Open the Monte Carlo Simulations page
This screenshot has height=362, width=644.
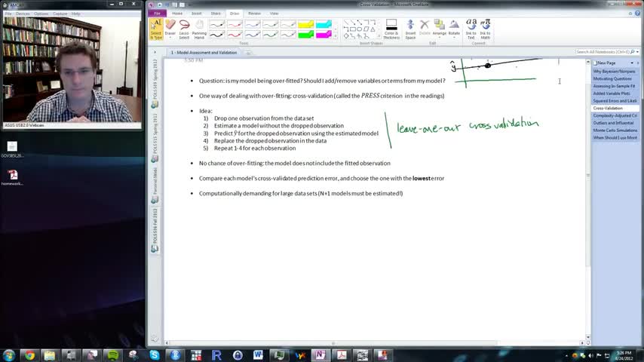[615, 130]
